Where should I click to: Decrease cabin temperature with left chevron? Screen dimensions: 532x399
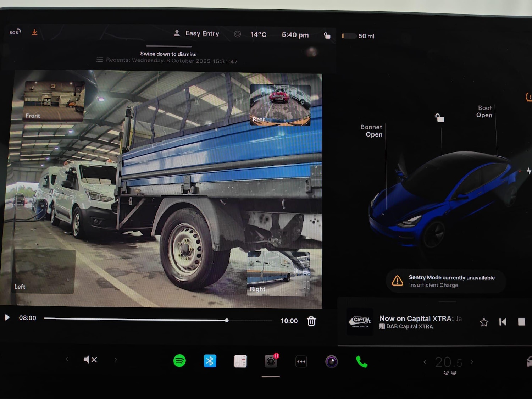pos(425,362)
